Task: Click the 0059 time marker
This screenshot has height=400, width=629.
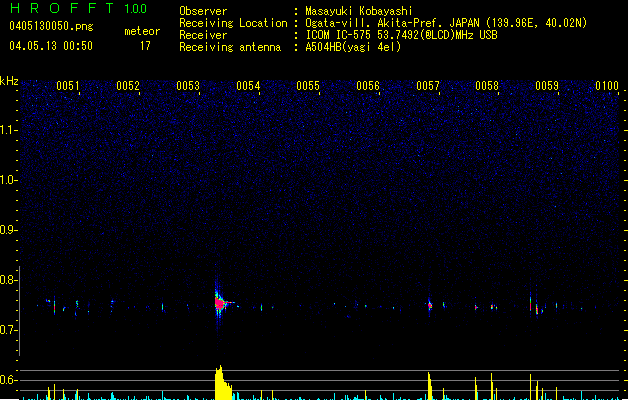Action: tap(547, 86)
